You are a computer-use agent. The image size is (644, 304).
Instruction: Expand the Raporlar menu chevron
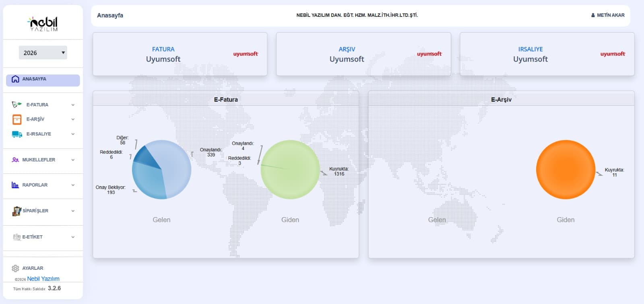[73, 185]
